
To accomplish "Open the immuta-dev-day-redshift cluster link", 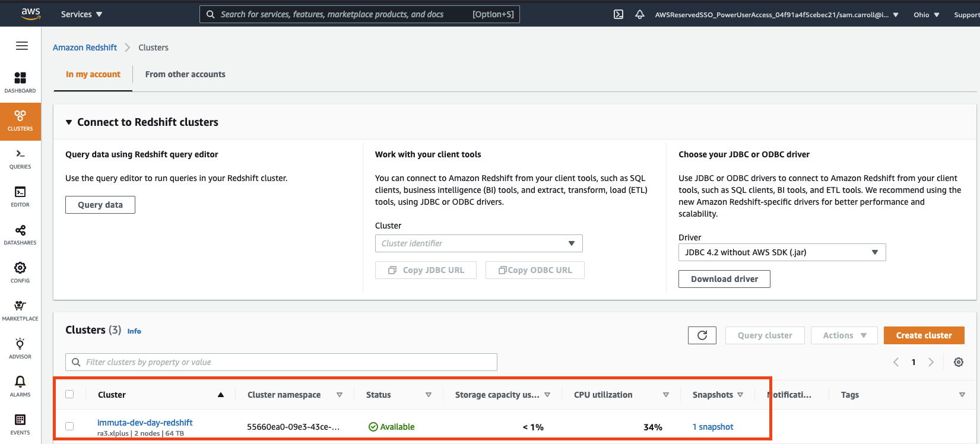I will pyautogui.click(x=145, y=423).
